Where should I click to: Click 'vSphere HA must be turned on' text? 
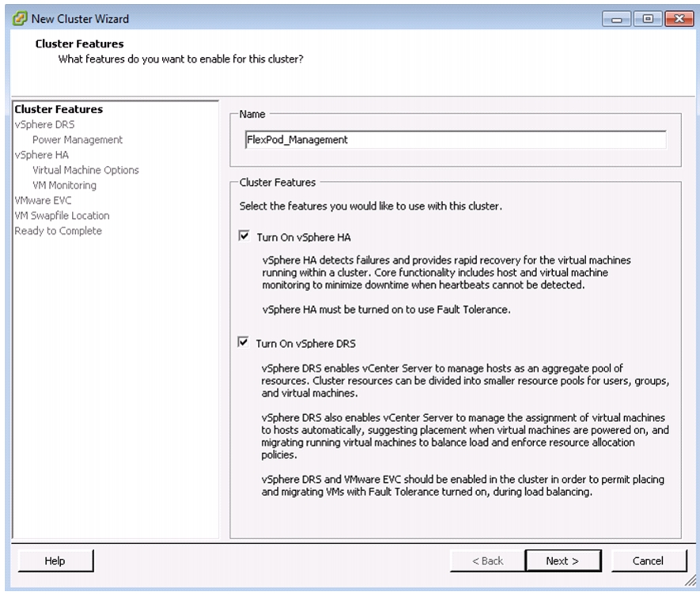coord(386,310)
